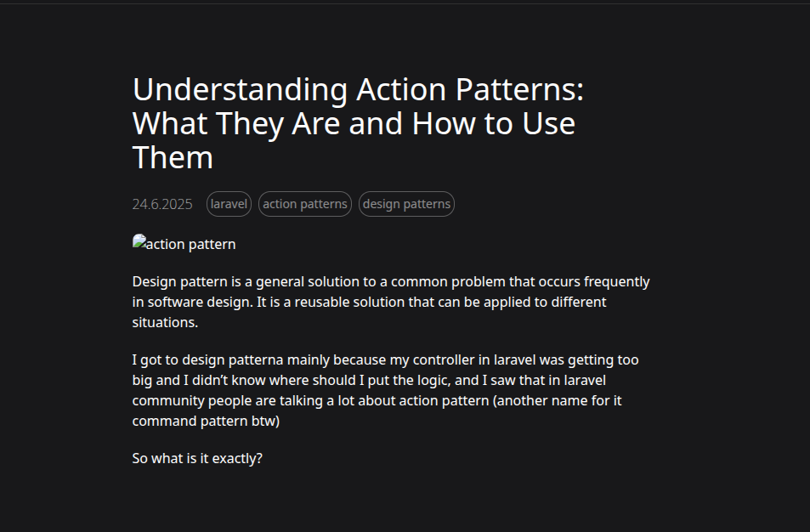Open the laravel tag
Image resolution: width=810 pixels, height=532 pixels.
(x=229, y=204)
